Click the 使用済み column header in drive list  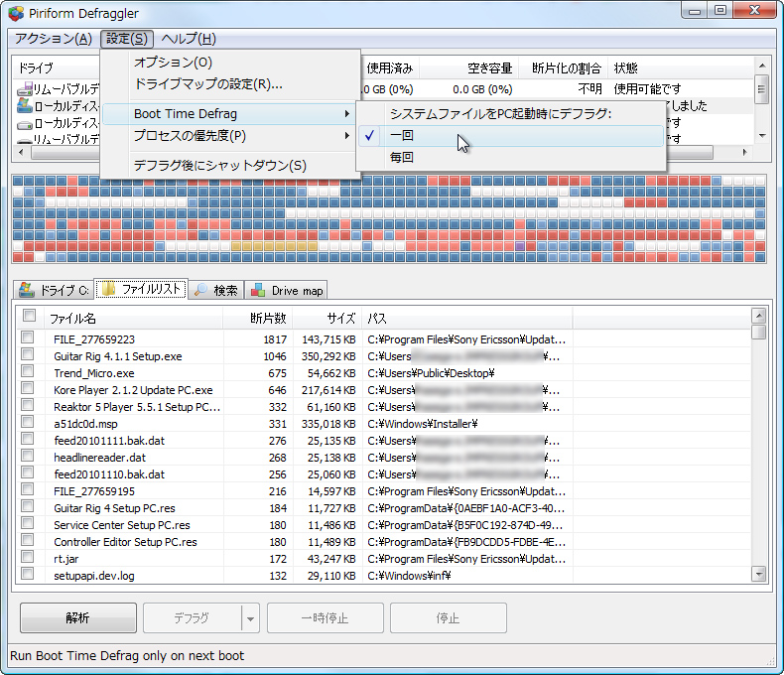389,68
